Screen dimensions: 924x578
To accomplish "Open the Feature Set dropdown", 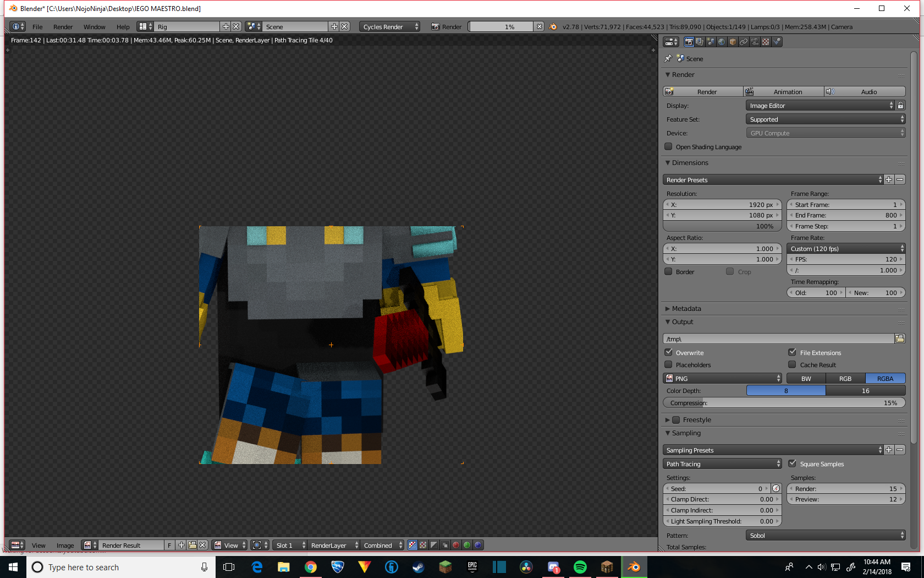I will coord(826,119).
